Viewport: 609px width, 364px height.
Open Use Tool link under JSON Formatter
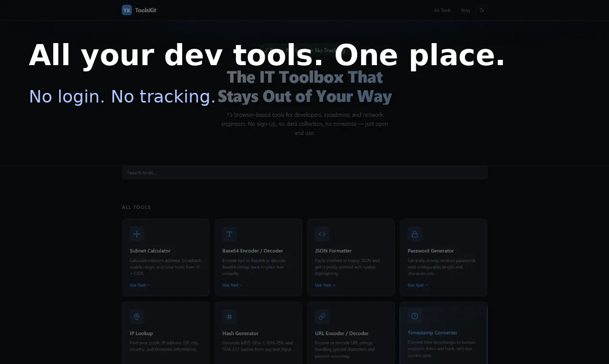[325, 285]
